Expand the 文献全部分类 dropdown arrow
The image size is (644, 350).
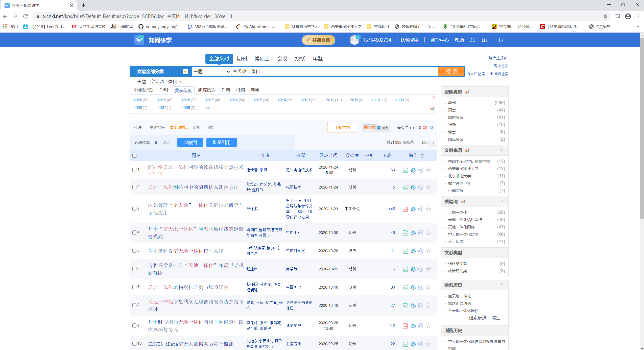point(185,72)
